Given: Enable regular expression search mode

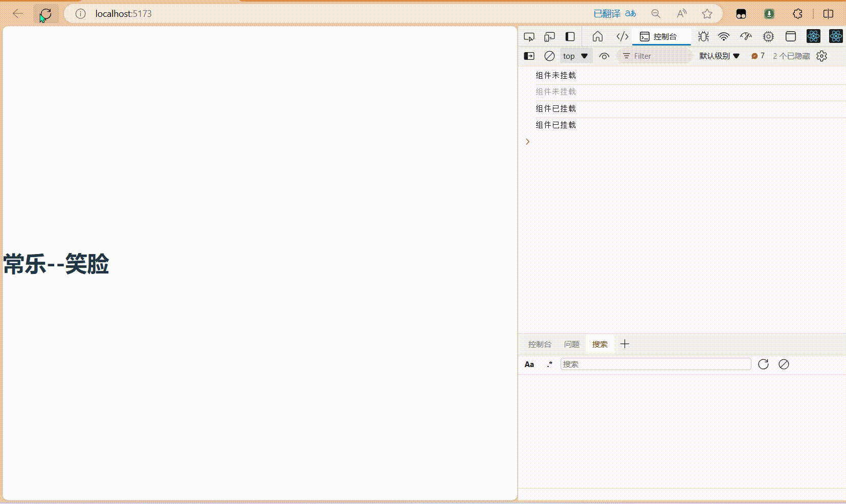Looking at the screenshot, I should [x=550, y=364].
